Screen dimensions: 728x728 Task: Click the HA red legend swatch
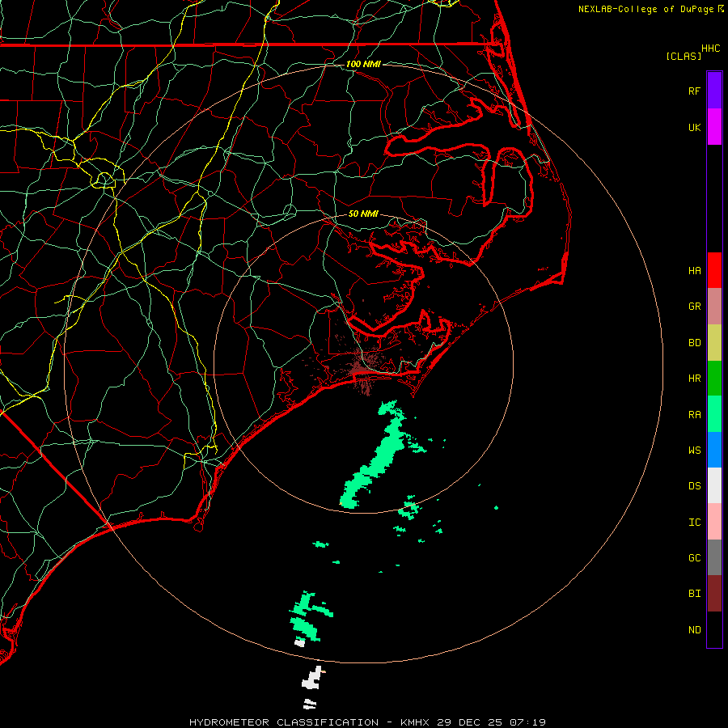click(714, 270)
